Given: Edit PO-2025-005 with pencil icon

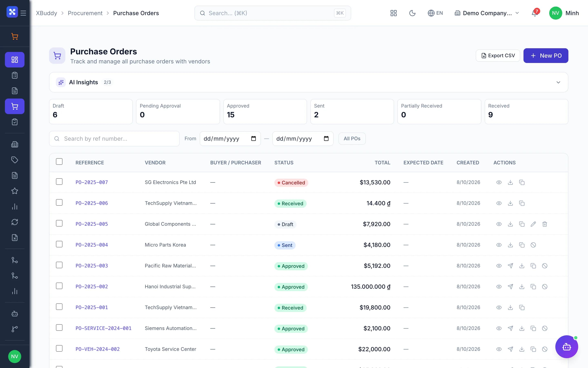Looking at the screenshot, I should pos(533,224).
